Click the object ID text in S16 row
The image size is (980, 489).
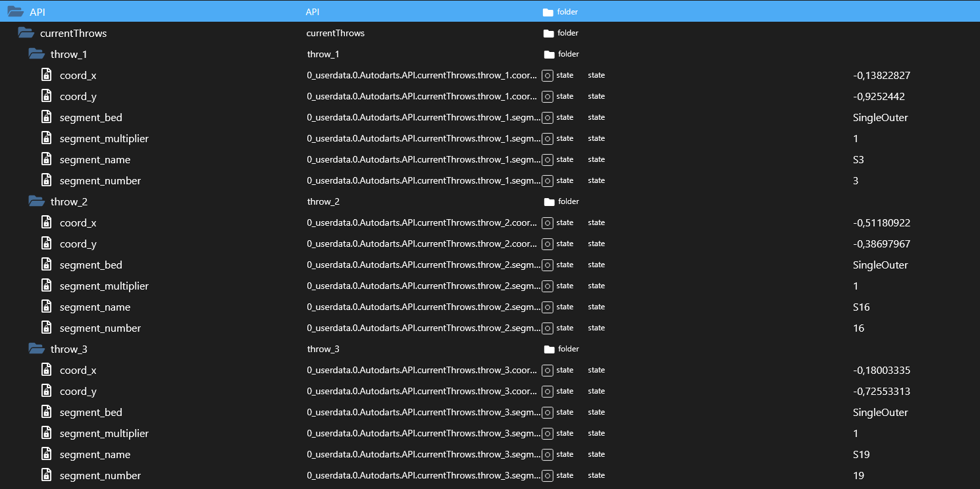click(423, 307)
